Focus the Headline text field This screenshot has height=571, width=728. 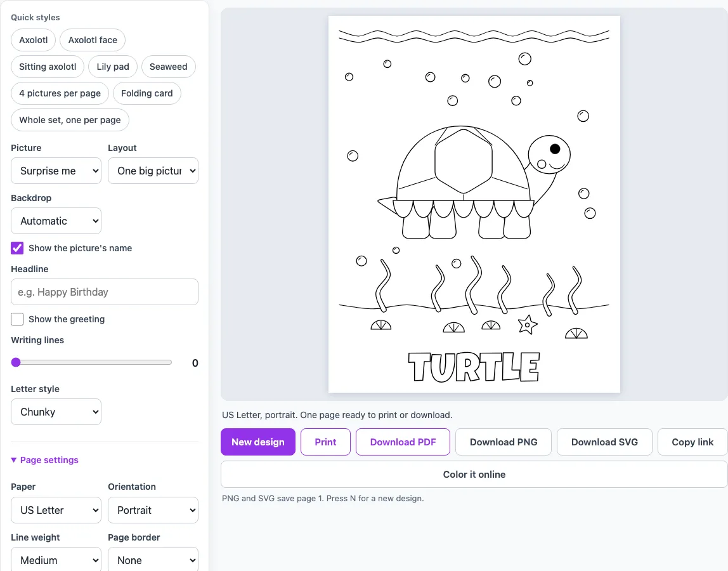click(105, 292)
